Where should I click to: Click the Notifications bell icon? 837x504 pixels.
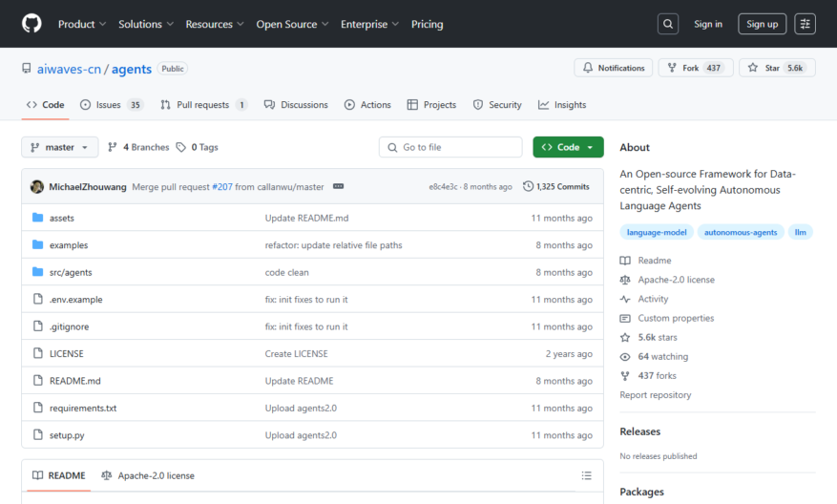[588, 68]
